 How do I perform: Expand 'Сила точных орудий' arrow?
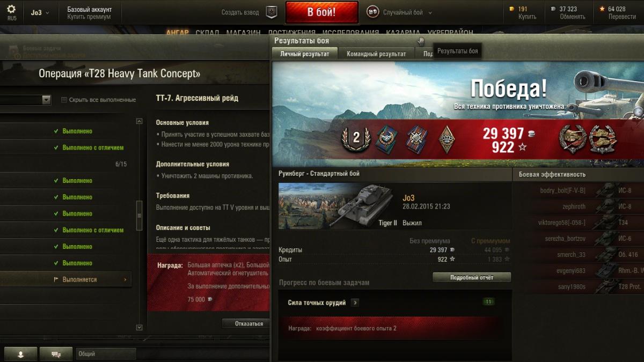pyautogui.click(x=355, y=302)
